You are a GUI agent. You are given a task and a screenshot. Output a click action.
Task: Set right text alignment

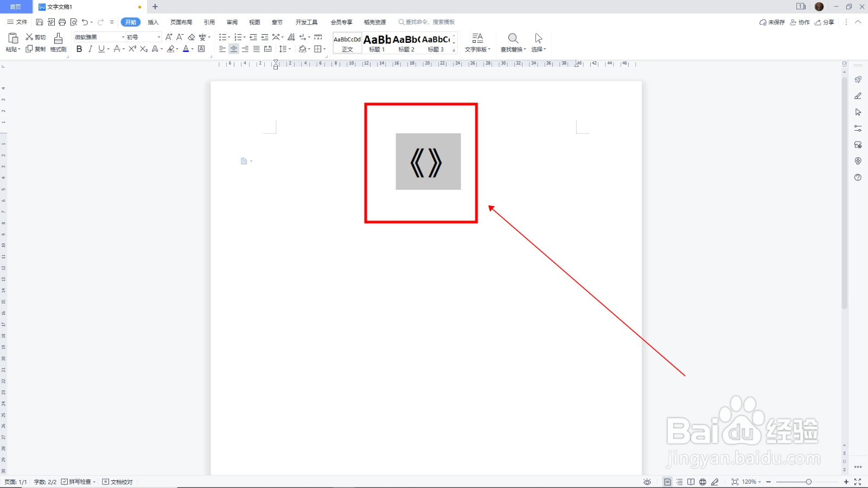click(245, 49)
